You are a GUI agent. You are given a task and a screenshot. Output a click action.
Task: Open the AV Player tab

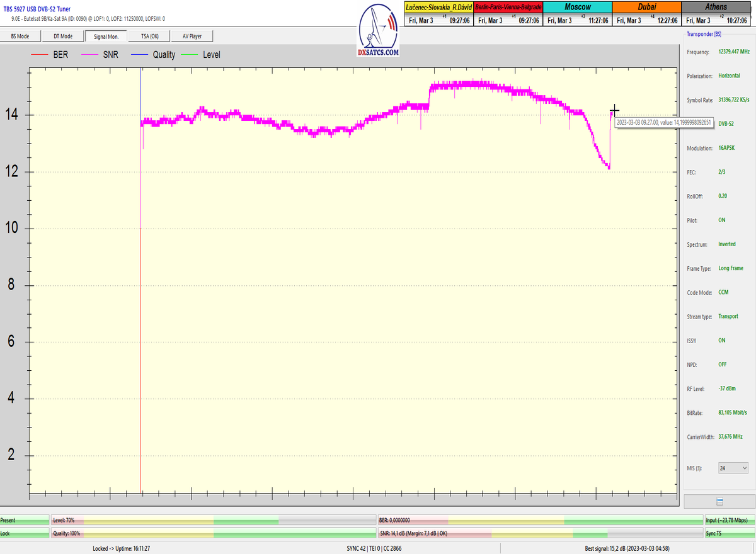[192, 36]
